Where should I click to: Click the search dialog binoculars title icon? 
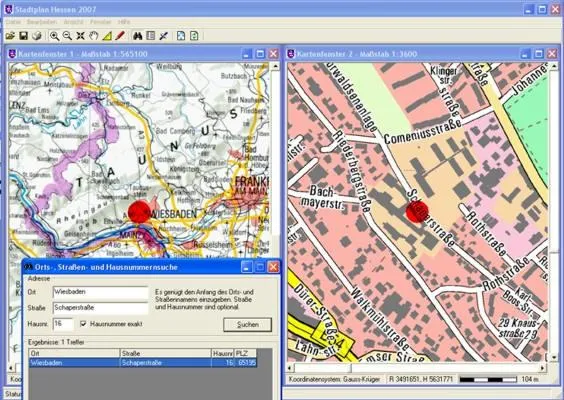click(x=28, y=267)
